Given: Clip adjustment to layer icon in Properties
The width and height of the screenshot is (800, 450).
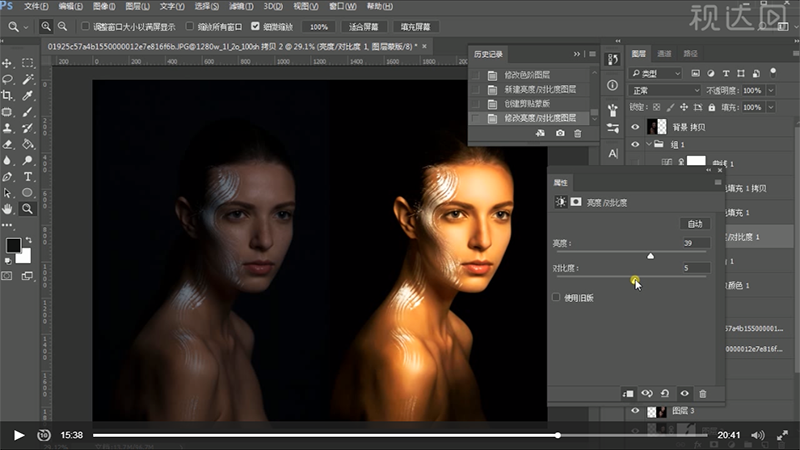Looking at the screenshot, I should coord(628,393).
